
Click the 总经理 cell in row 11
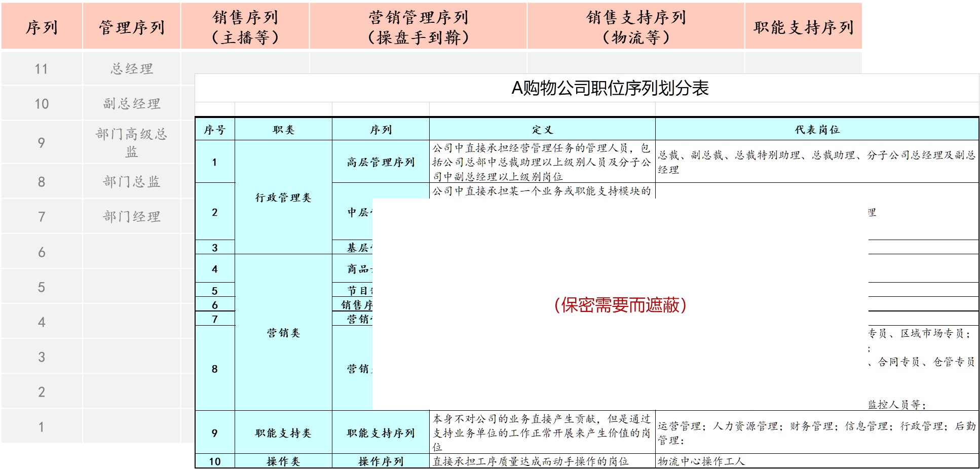click(131, 68)
